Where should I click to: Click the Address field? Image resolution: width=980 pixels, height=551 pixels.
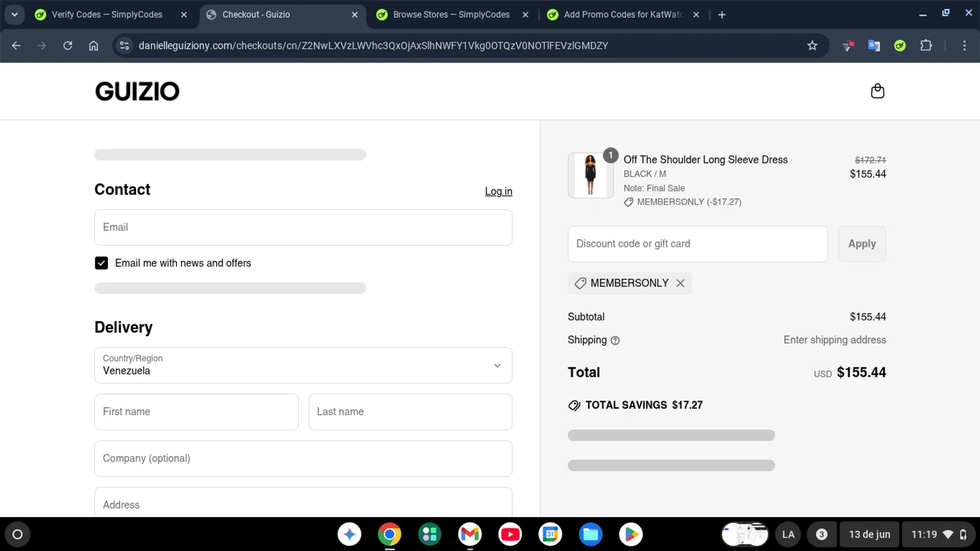(303, 503)
